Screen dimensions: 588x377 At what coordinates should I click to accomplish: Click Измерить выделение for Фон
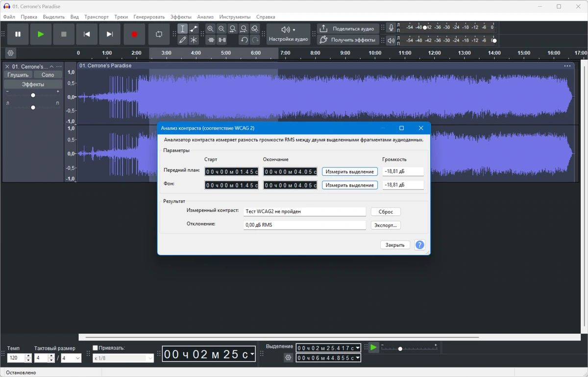(350, 185)
